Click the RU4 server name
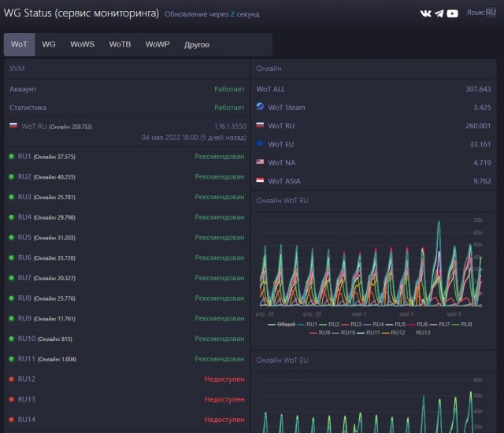 coord(24,217)
